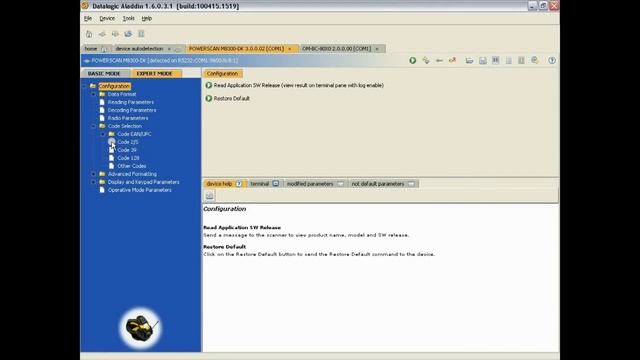Switch to the home tab

[91, 49]
